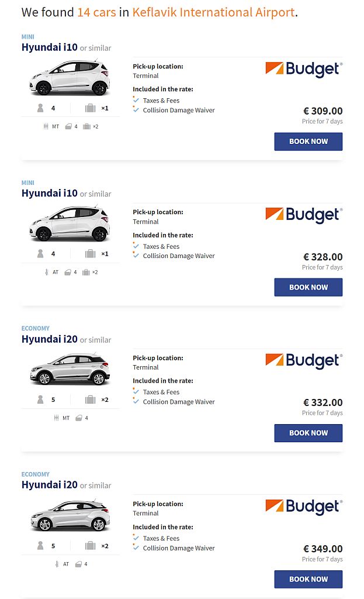
Task: Open the Keflavik International Airport link
Action: coord(212,12)
